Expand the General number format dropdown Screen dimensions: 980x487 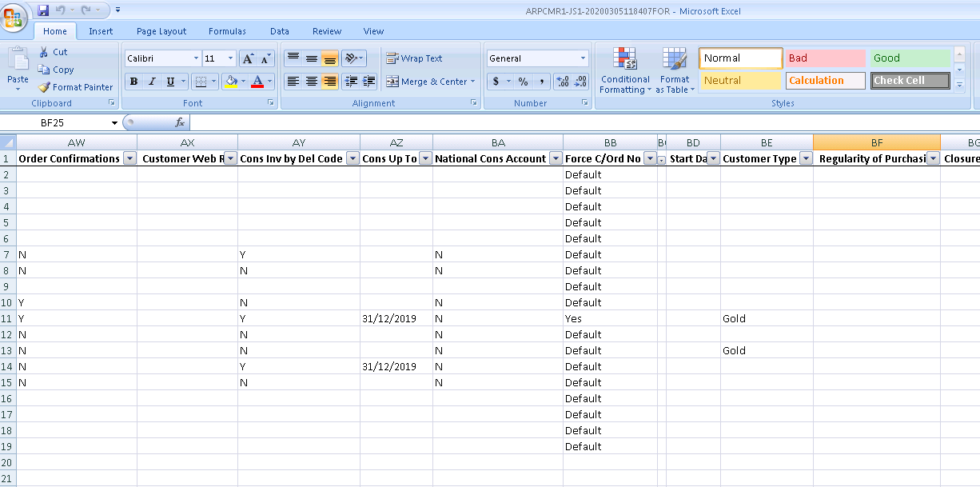(583, 58)
